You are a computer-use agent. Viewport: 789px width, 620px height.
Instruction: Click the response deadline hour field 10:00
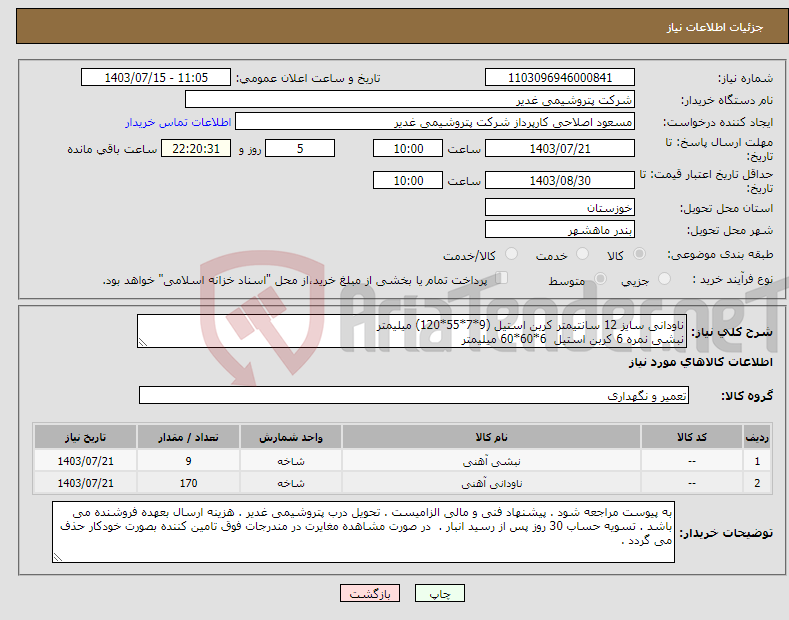408,148
